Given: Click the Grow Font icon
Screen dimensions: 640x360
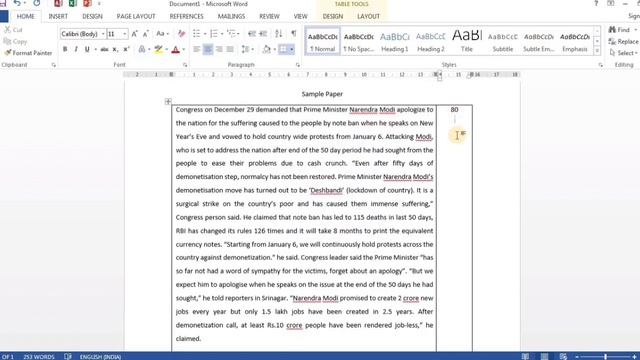Looking at the screenshot, I should click(x=134, y=34).
